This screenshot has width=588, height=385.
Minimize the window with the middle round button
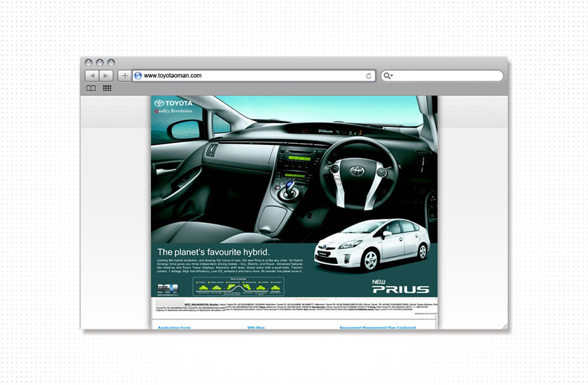100,62
